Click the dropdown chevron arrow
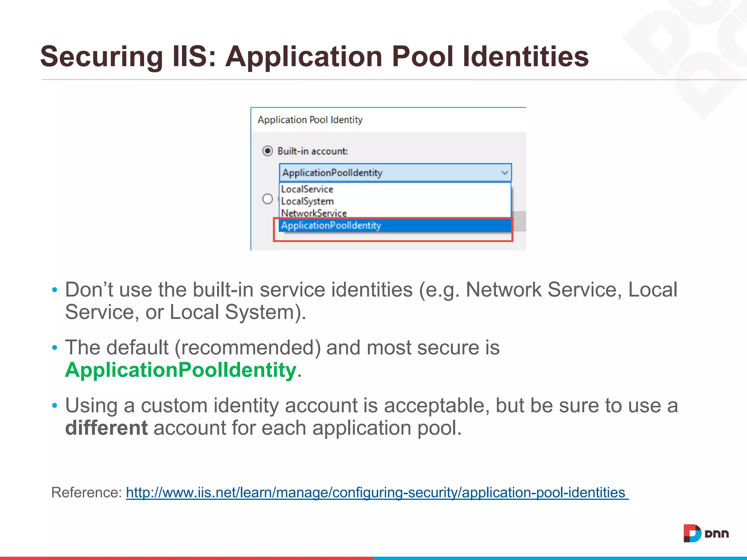Viewport: 747px width, 560px height. click(x=504, y=172)
